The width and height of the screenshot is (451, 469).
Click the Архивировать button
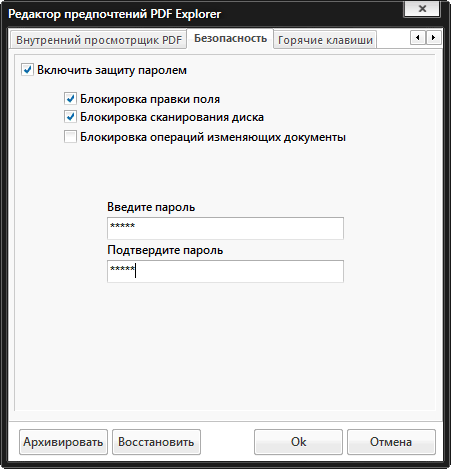(x=63, y=442)
